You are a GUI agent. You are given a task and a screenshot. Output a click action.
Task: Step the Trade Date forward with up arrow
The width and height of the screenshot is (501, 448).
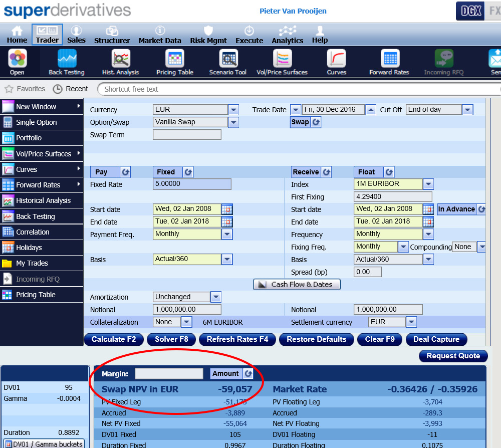370,110
